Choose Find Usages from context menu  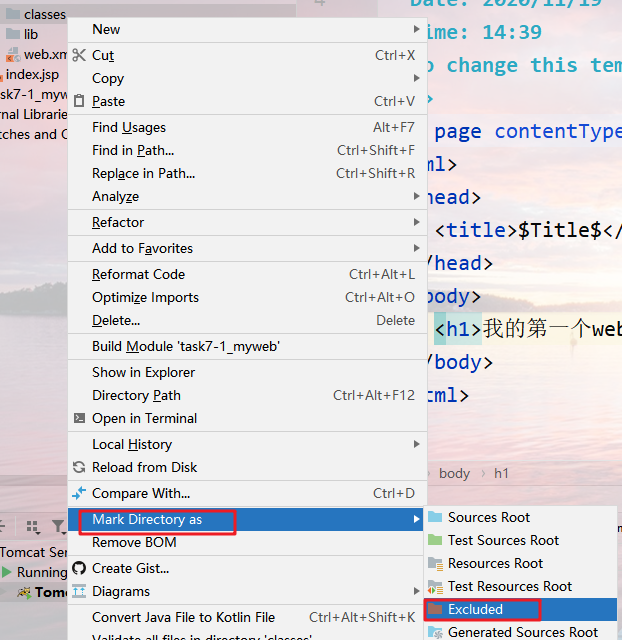point(247,127)
